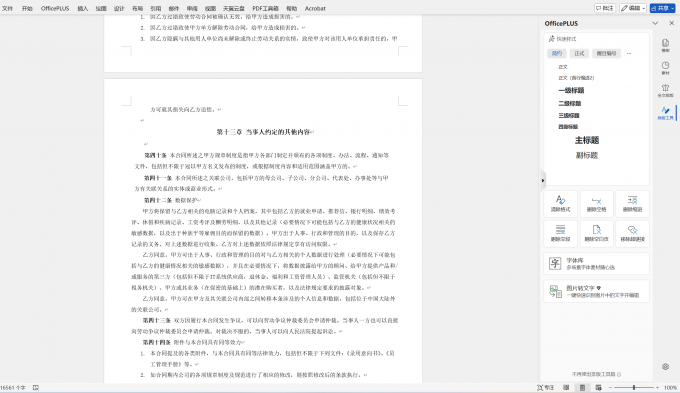Open the 字体库 font library

(596, 263)
